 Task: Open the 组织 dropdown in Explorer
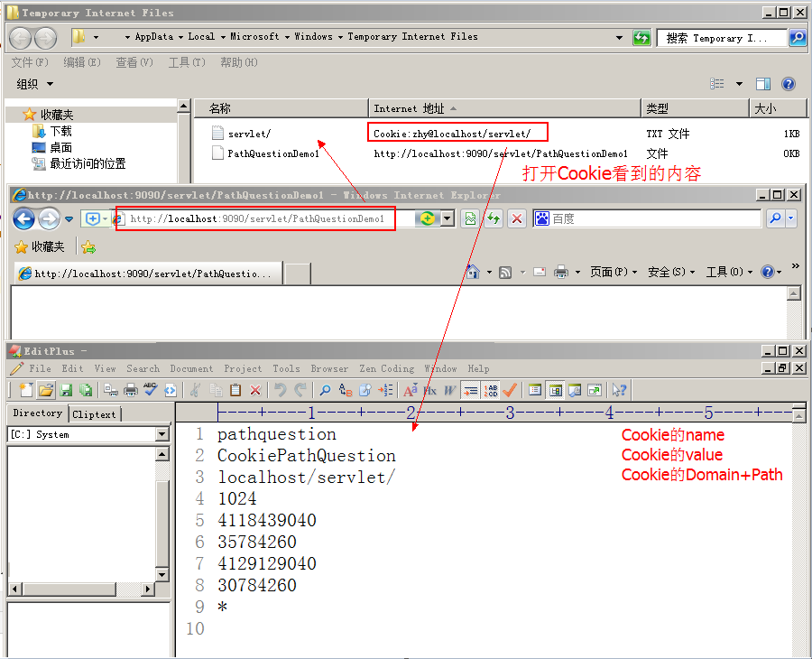(x=34, y=84)
